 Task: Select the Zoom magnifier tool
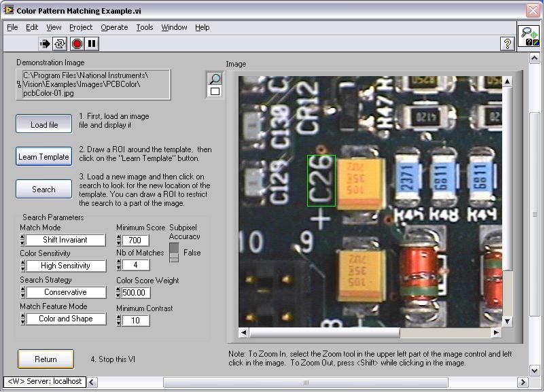pos(215,79)
